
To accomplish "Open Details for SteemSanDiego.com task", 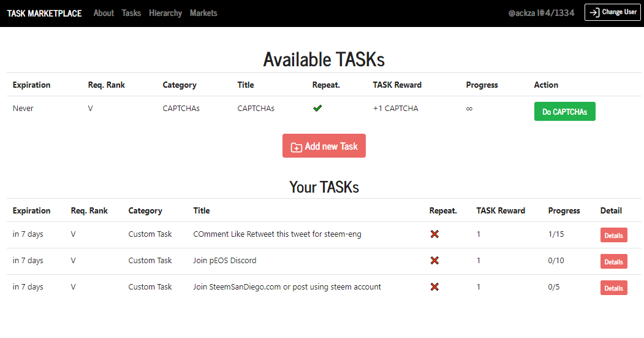I will coord(613,288).
